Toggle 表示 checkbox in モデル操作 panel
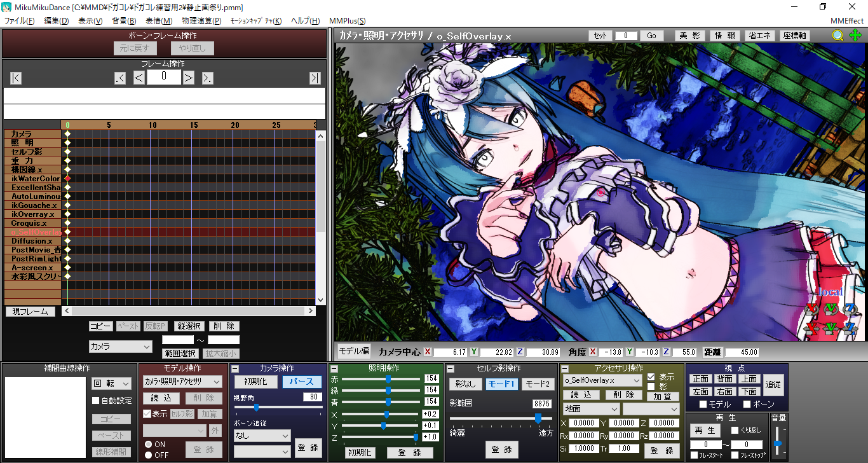The image size is (868, 463). (x=147, y=414)
